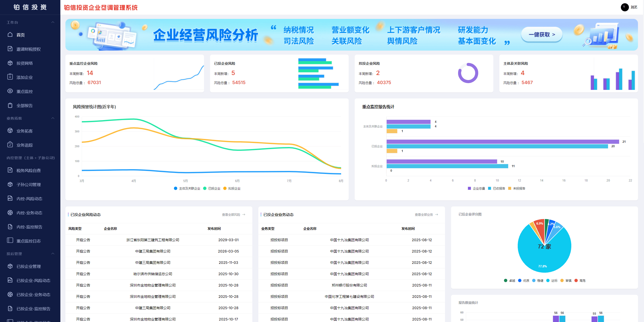Click the 邀请财税授权 sidebar icon

click(x=10, y=49)
